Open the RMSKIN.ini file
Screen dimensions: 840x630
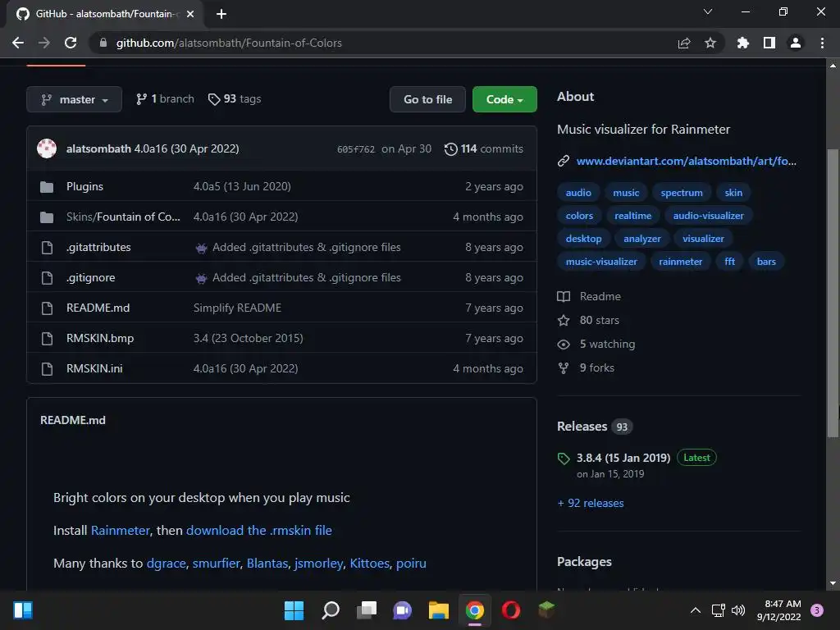[x=94, y=368]
